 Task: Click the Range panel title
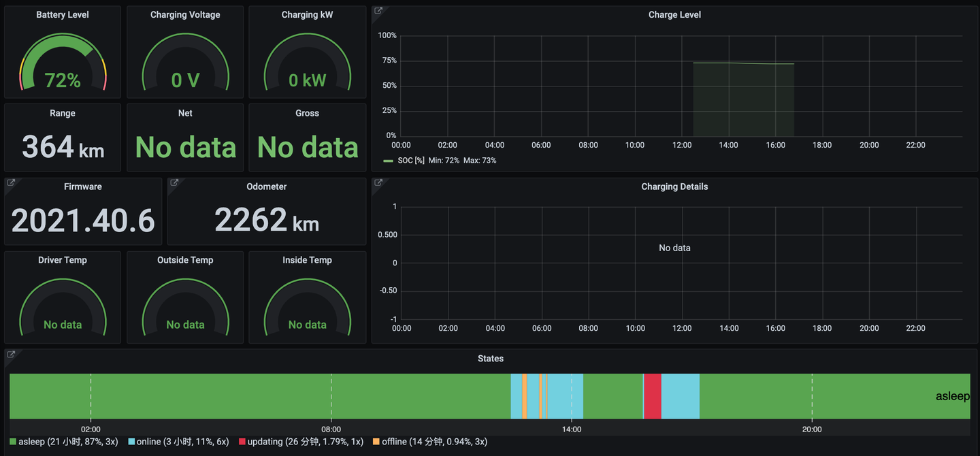[x=63, y=113]
